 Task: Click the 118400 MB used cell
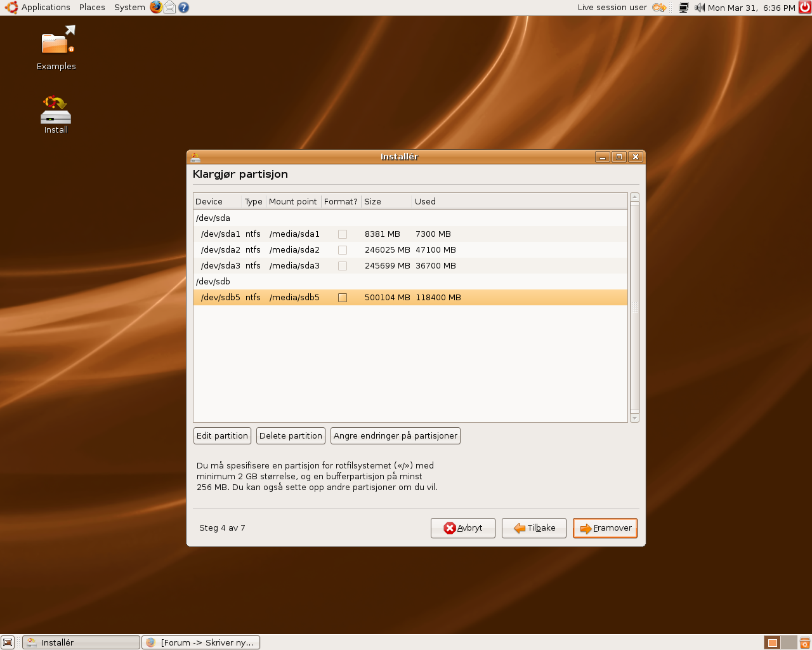click(x=438, y=298)
